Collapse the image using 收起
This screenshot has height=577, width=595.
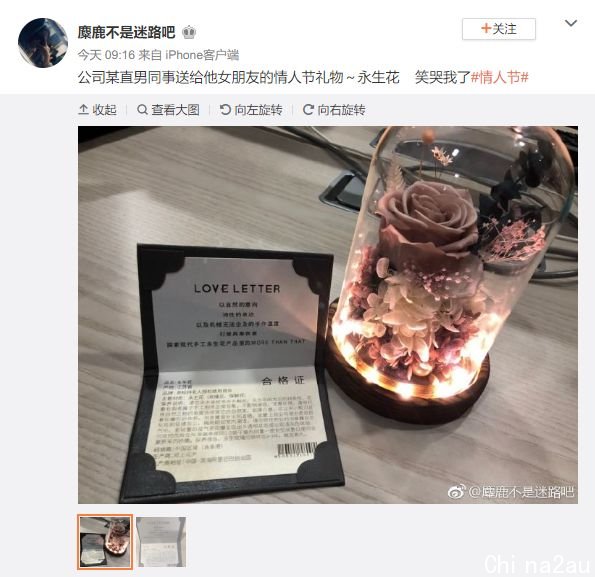98,110
